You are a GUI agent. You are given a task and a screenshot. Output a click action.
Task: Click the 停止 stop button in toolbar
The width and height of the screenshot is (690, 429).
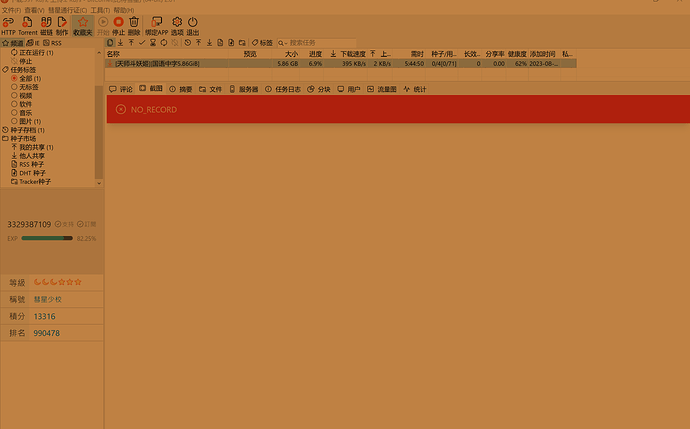tap(118, 24)
